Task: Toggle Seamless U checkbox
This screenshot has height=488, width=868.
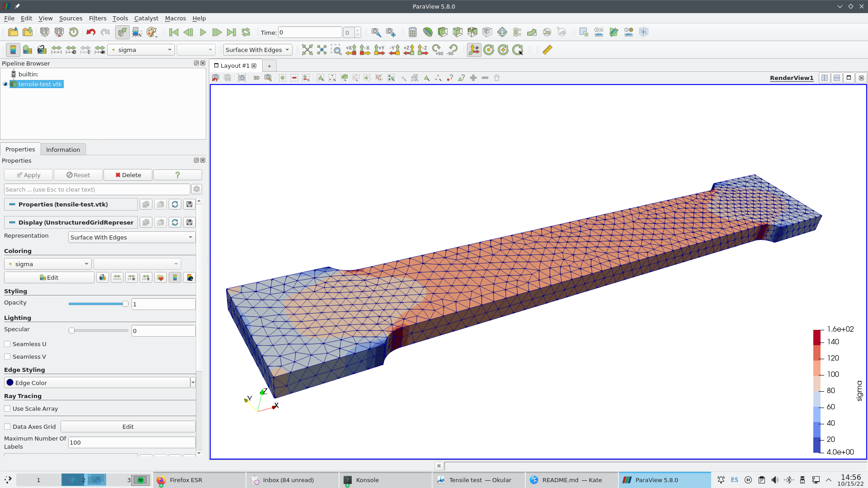Action: point(7,344)
